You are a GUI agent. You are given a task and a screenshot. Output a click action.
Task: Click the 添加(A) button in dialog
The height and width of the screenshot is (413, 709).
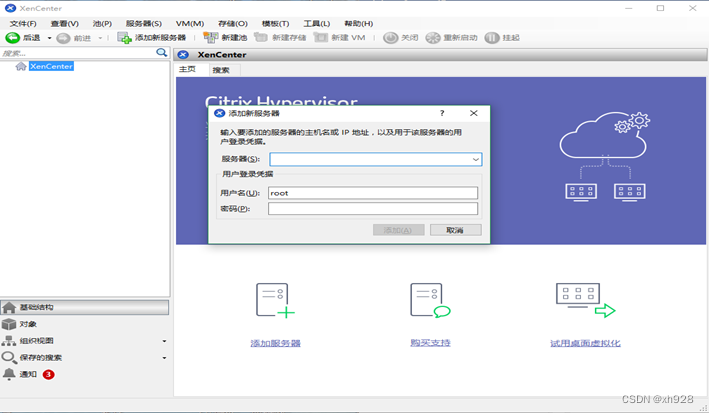[398, 230]
